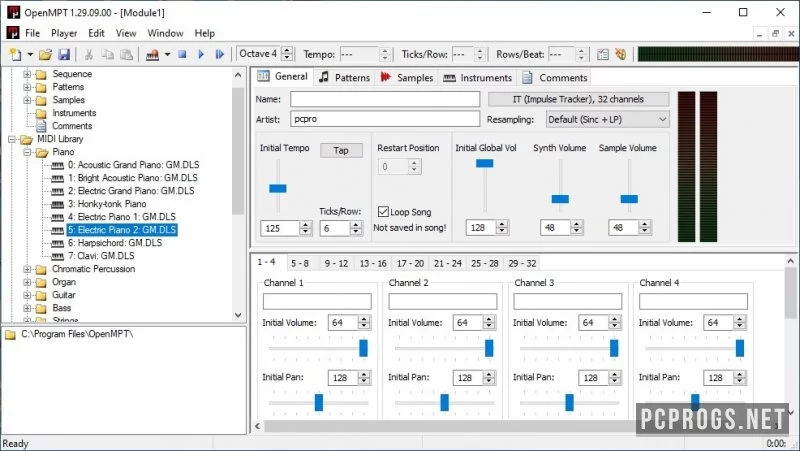Click the Artist field containing pcpro
Viewport: 800px width, 451px height.
pyautogui.click(x=385, y=119)
